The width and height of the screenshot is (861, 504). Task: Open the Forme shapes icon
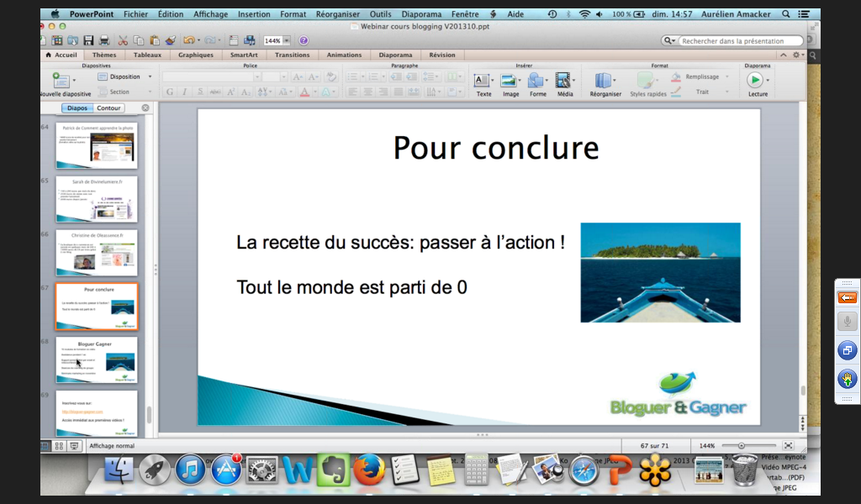point(537,81)
